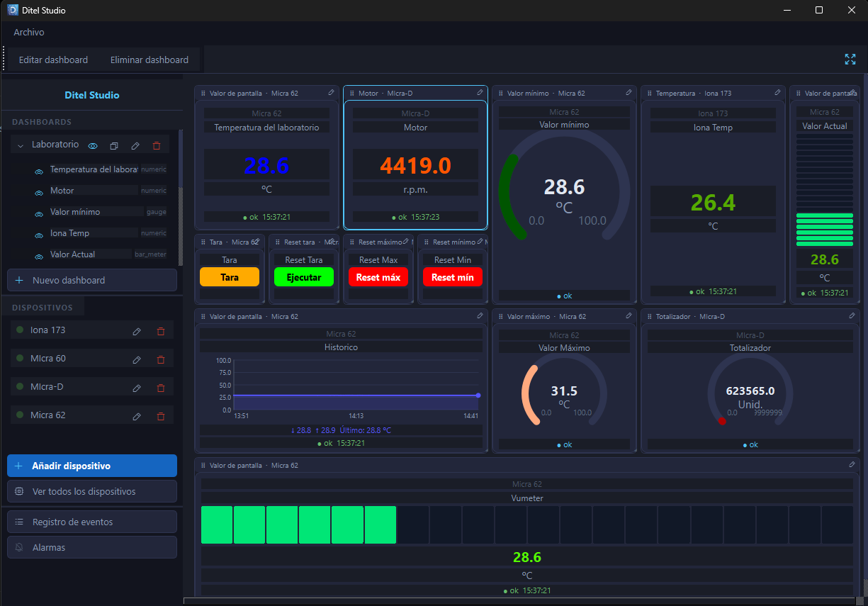Click the edit pencil on the Motor widget header
This screenshot has width=868, height=606.
[x=480, y=93]
